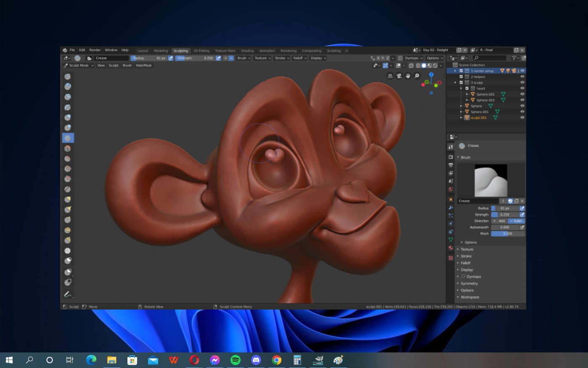Open File Explorer from the taskbar

111,360
